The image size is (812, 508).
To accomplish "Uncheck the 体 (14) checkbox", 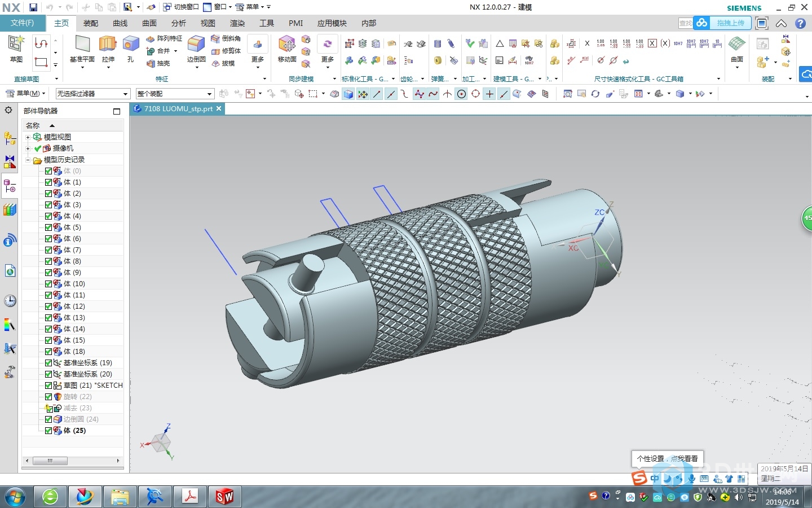I will (48, 329).
